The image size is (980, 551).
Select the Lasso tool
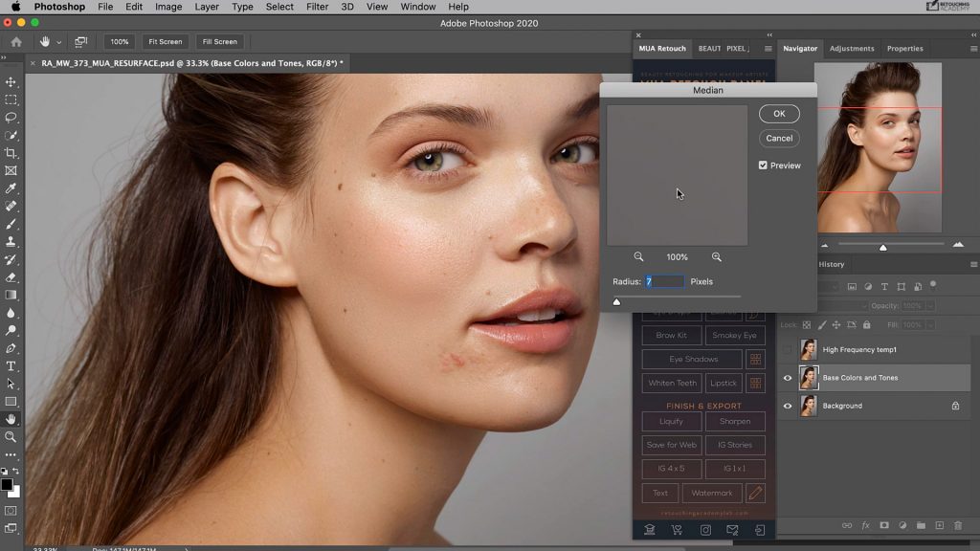pos(11,116)
